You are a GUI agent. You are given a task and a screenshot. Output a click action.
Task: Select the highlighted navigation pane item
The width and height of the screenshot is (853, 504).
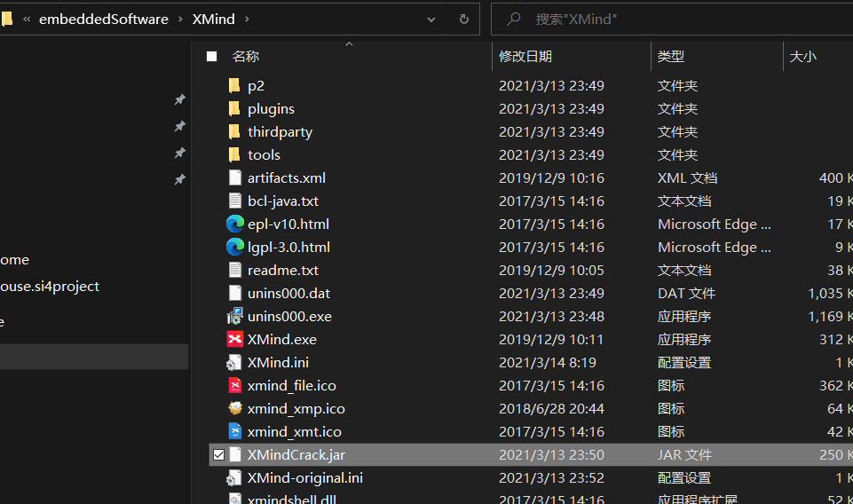(x=94, y=358)
